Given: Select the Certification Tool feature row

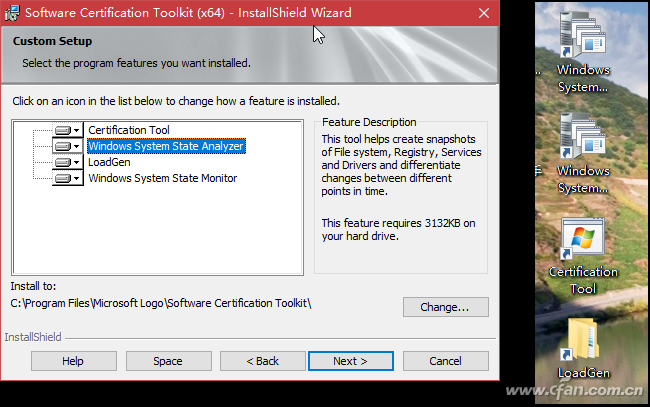Looking at the screenshot, I should tap(129, 130).
